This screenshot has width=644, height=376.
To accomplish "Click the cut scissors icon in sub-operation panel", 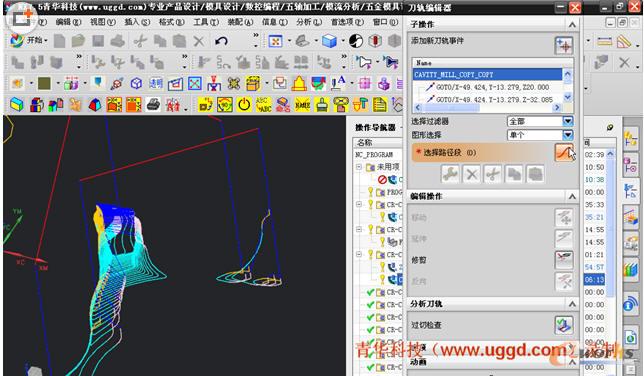I will 492,174.
